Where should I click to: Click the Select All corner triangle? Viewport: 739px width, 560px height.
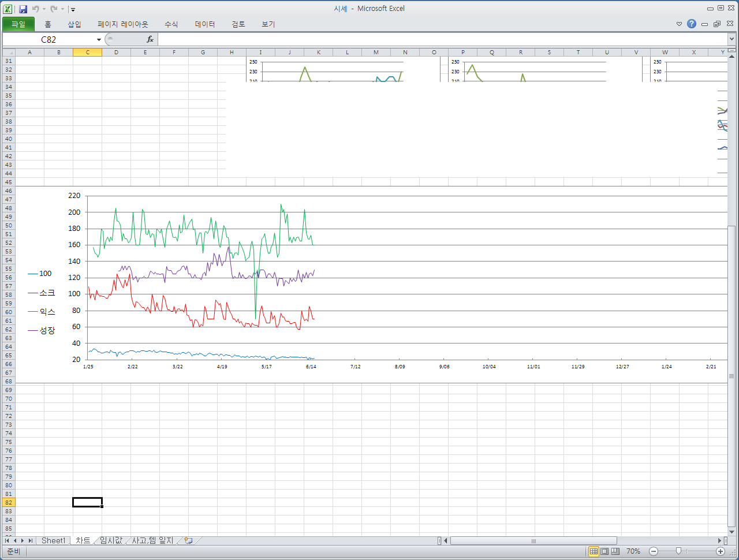point(9,53)
